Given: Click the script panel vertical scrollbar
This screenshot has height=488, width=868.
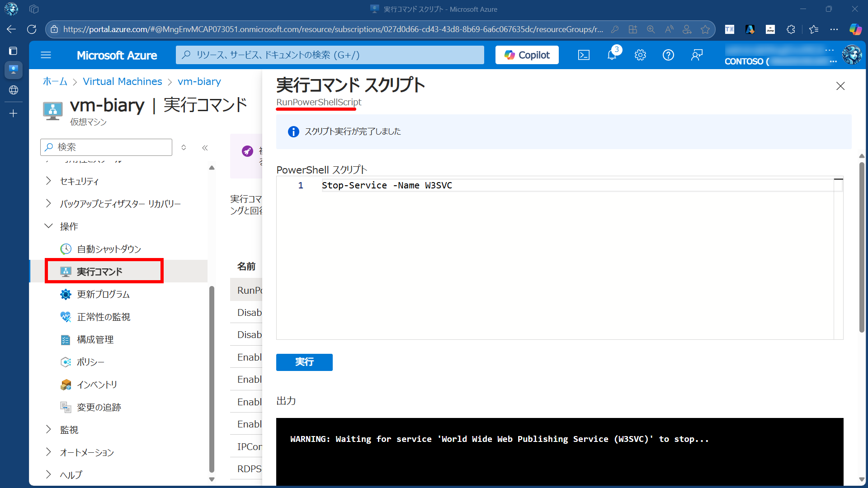Looking at the screenshot, I should [862, 247].
